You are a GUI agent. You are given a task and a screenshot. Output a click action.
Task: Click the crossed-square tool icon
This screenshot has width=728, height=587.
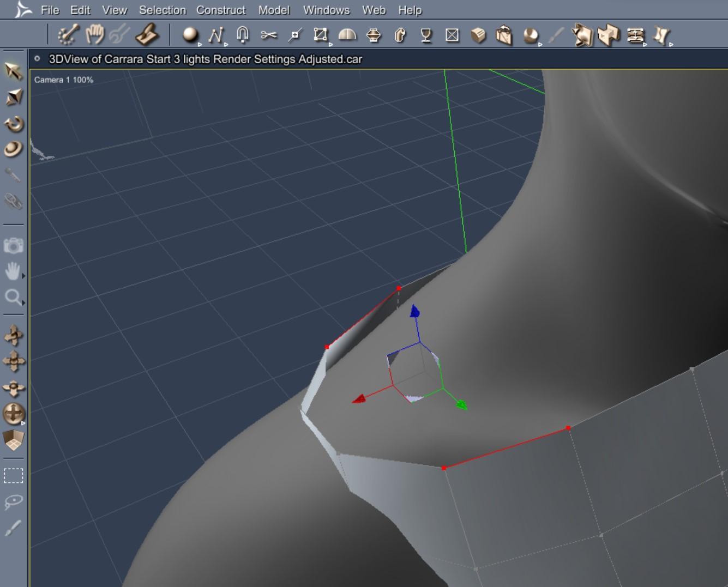coord(452,35)
